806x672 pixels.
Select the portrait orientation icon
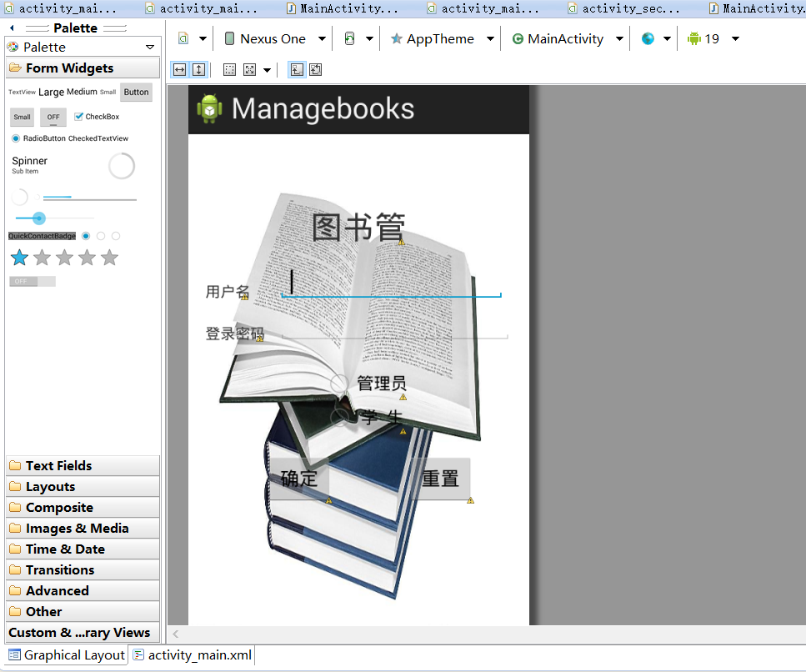click(351, 38)
